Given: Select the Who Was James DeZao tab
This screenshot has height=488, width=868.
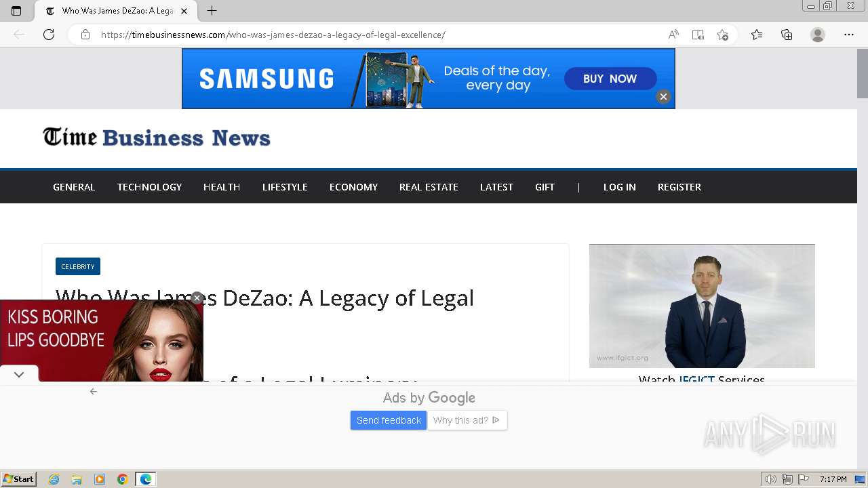Looking at the screenshot, I should click(117, 11).
